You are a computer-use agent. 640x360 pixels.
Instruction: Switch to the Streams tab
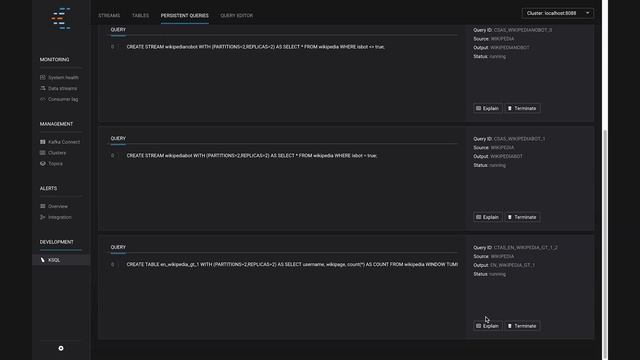click(109, 16)
